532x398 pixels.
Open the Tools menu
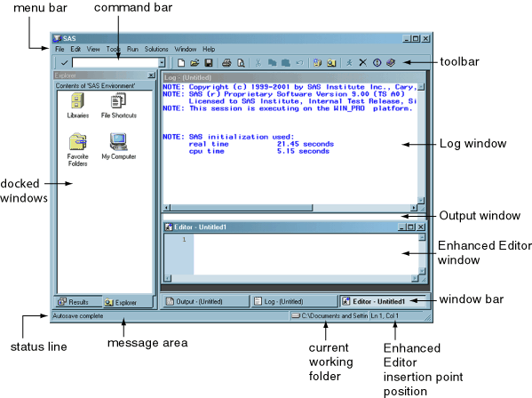[x=113, y=49]
